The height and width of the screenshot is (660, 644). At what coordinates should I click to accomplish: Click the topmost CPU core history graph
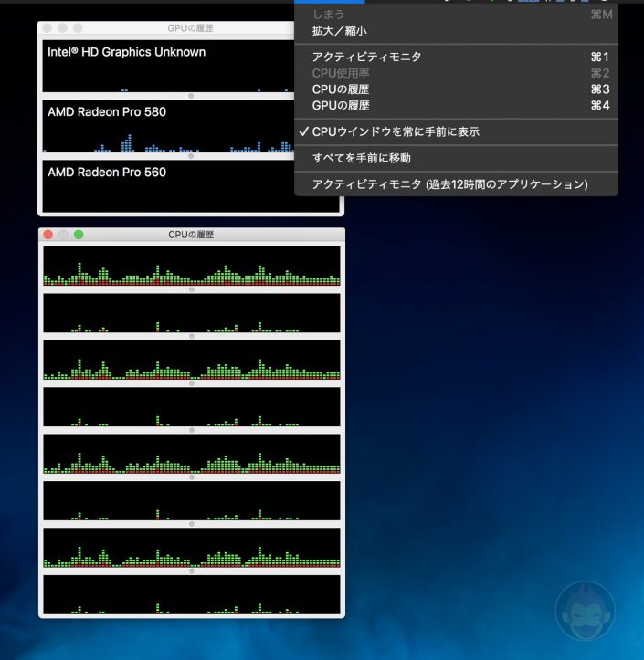pyautogui.click(x=192, y=266)
